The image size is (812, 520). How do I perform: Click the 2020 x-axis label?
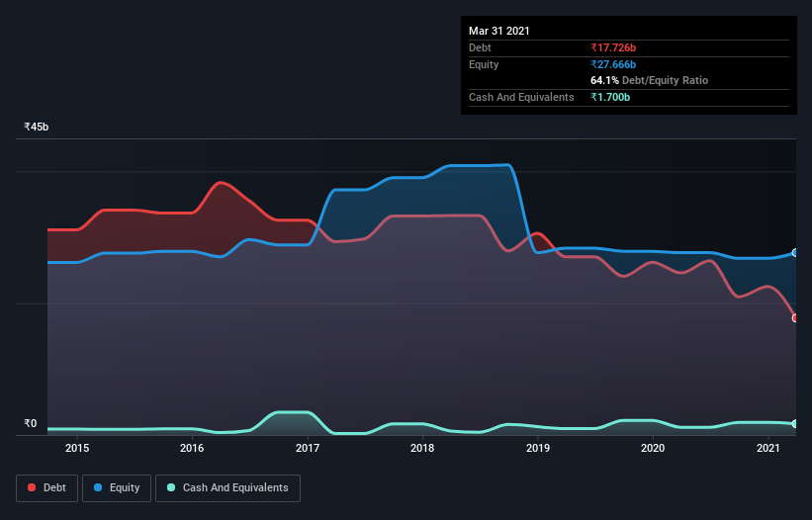[x=653, y=448]
